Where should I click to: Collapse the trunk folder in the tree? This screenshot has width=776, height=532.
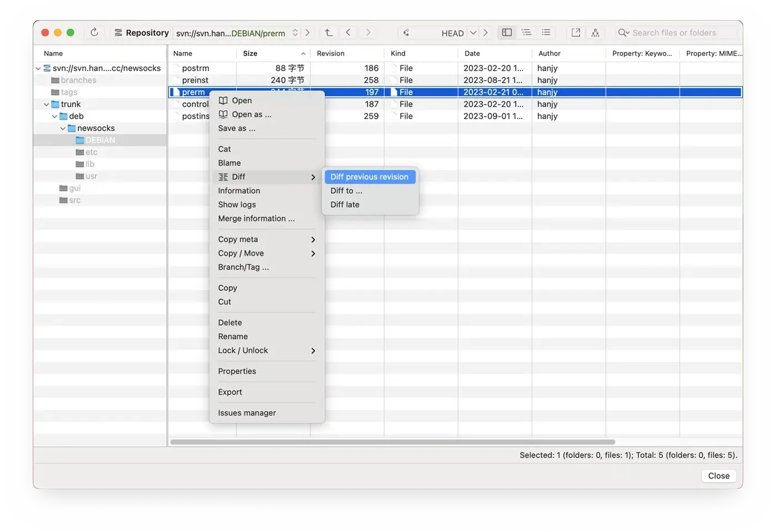pos(46,104)
